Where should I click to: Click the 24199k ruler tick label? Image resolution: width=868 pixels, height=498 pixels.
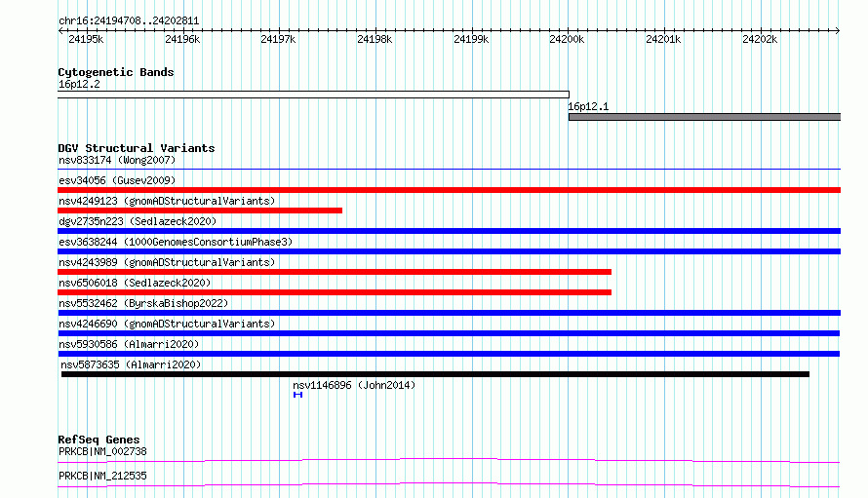click(x=471, y=39)
